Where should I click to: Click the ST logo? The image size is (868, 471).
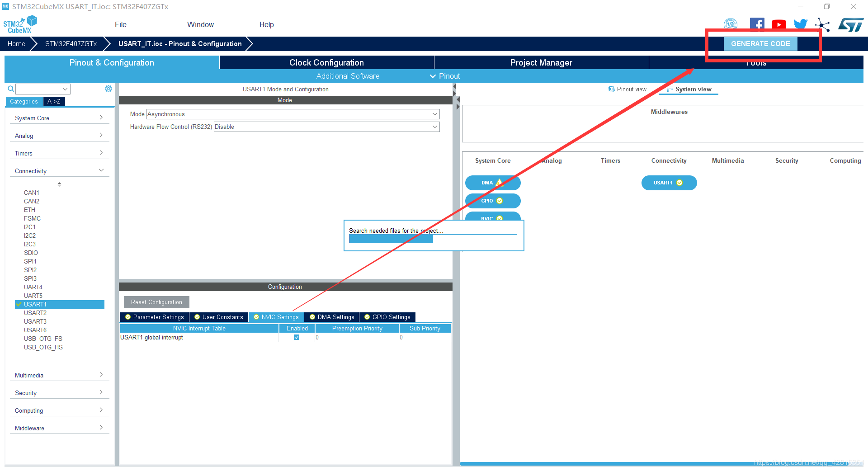pyautogui.click(x=851, y=25)
